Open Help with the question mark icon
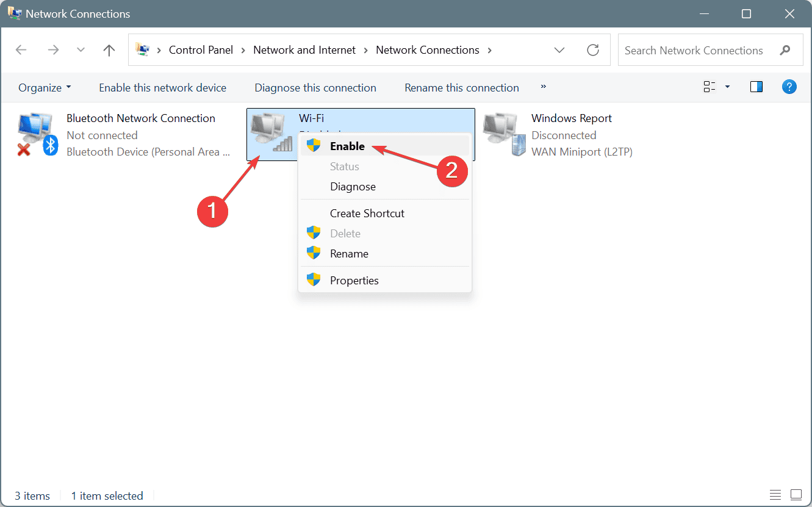812x507 pixels. [x=789, y=87]
